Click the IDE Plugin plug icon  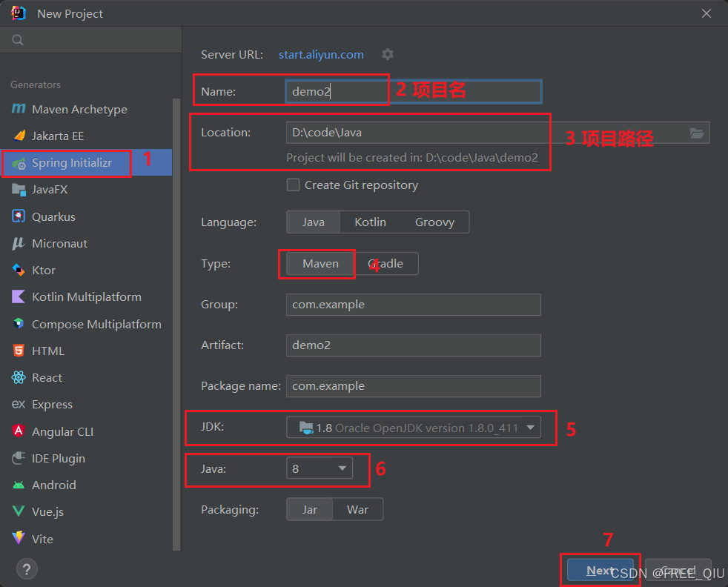point(19,458)
